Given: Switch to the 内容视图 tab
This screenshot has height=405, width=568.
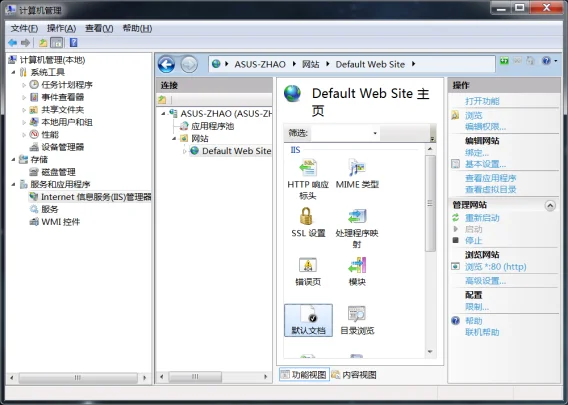Looking at the screenshot, I should click(x=354, y=375).
